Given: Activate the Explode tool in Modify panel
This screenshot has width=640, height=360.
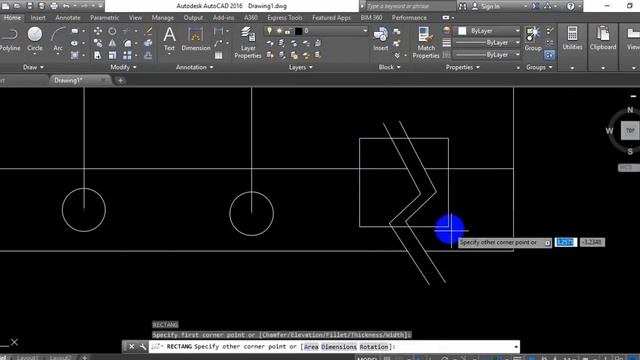Looking at the screenshot, I should pos(148,43).
